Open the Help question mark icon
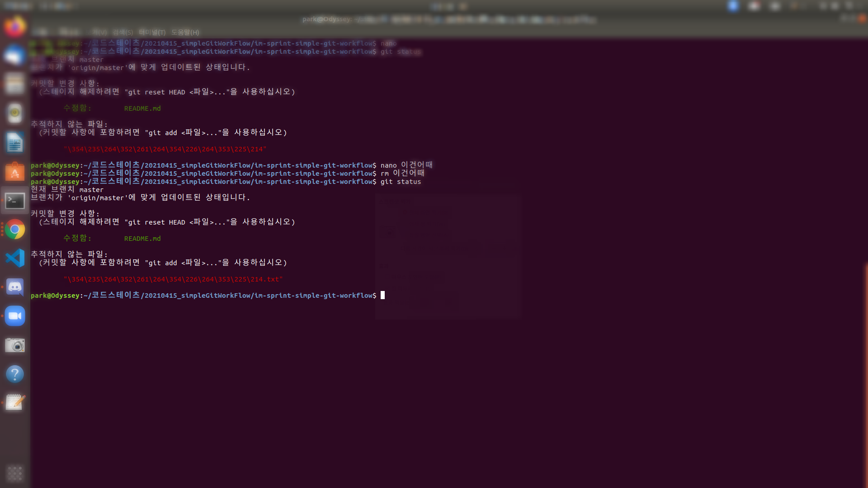The height and width of the screenshot is (488, 868). tap(15, 374)
